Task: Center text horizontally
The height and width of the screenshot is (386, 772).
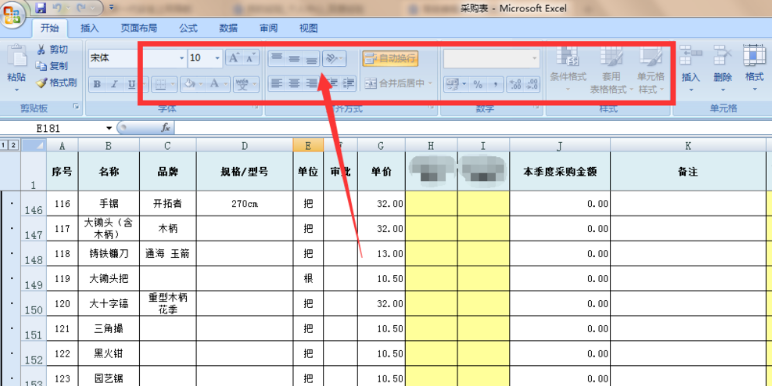Action: (294, 83)
